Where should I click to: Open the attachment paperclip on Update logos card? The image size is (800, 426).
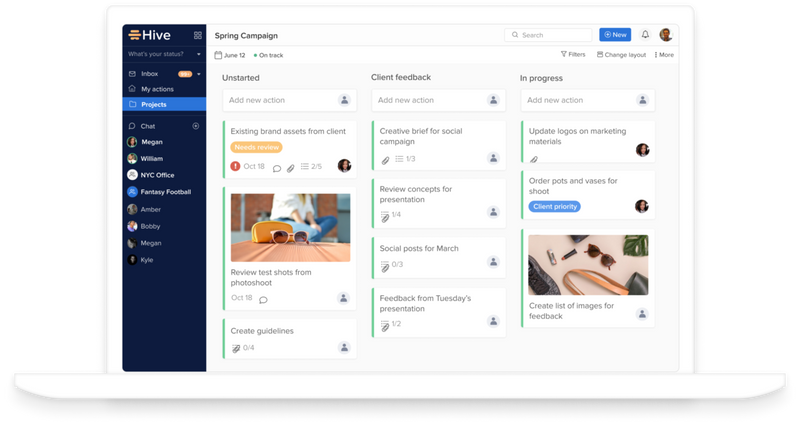pos(534,159)
